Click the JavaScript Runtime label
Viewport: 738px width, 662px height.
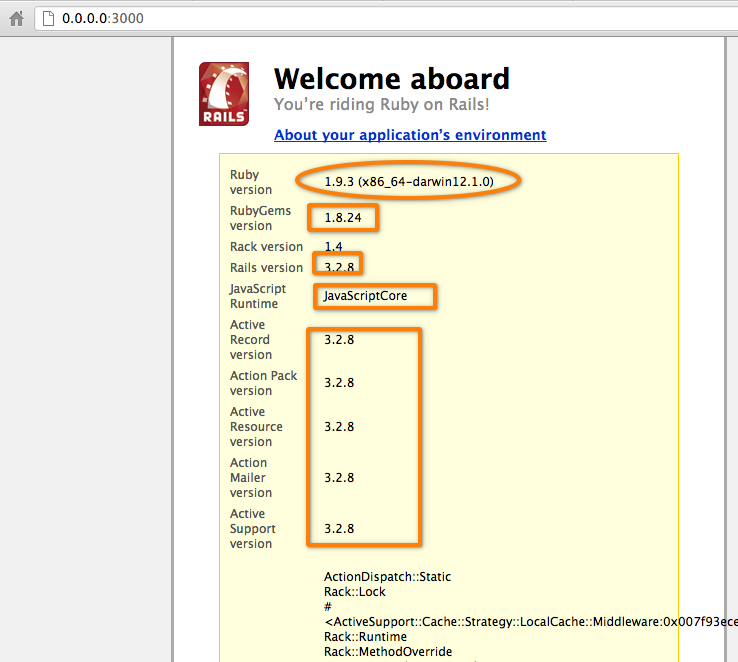[258, 296]
